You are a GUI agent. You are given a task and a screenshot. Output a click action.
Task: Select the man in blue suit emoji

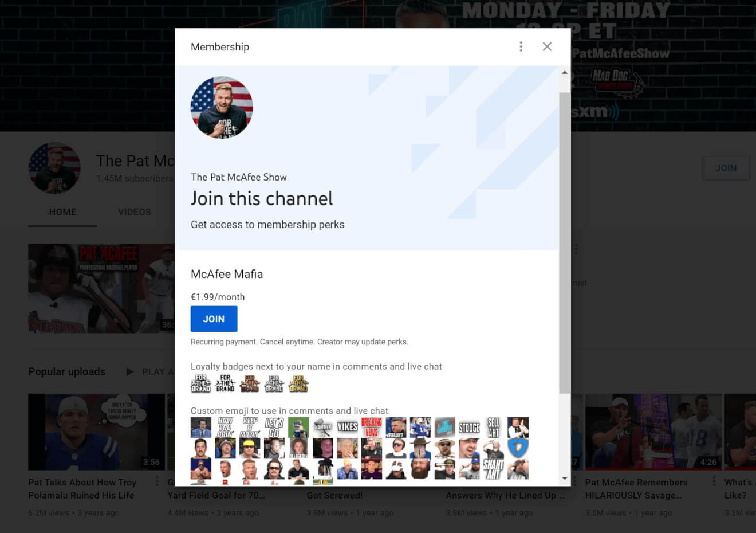pos(201,428)
